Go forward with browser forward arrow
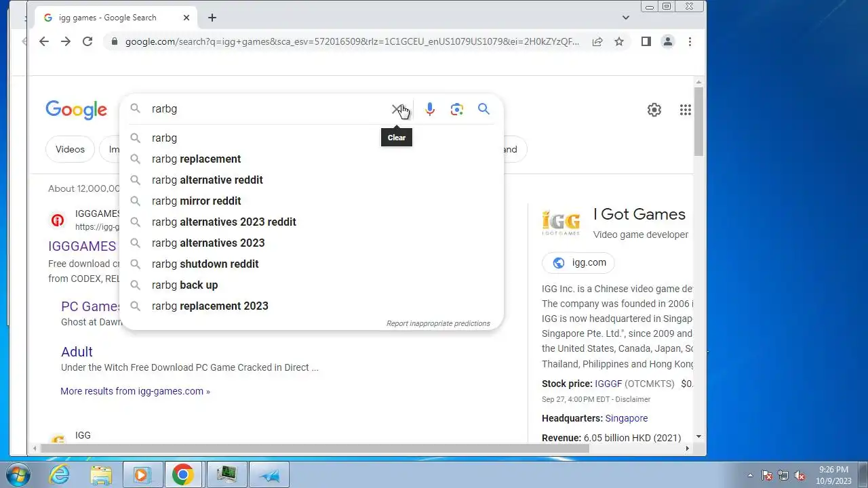Screen dimensions: 868x488 66,41
